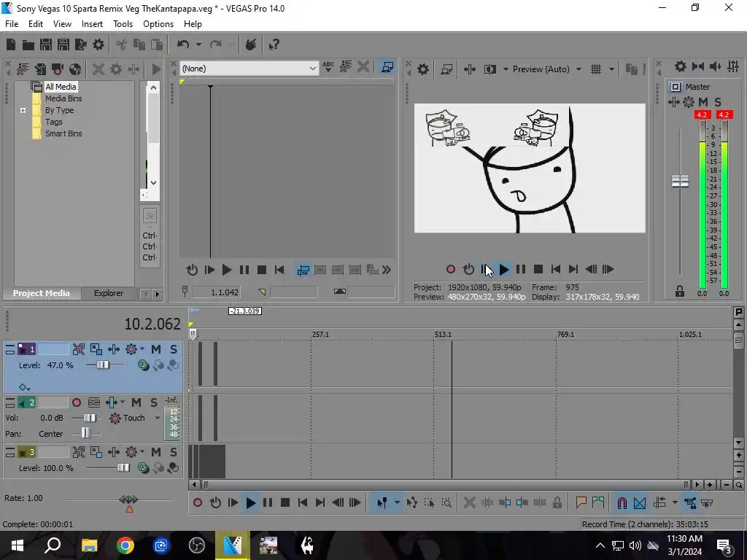Open overlays grid icon in preview

595,69
